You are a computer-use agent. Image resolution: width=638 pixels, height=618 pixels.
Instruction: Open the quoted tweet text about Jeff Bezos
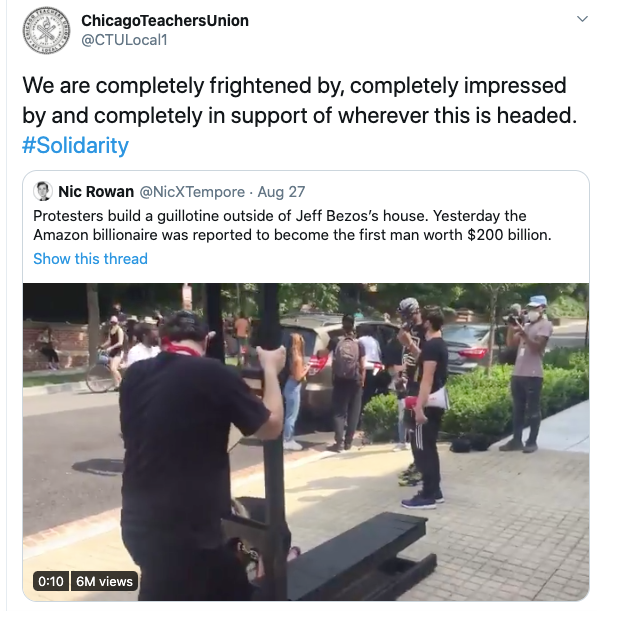coord(292,225)
